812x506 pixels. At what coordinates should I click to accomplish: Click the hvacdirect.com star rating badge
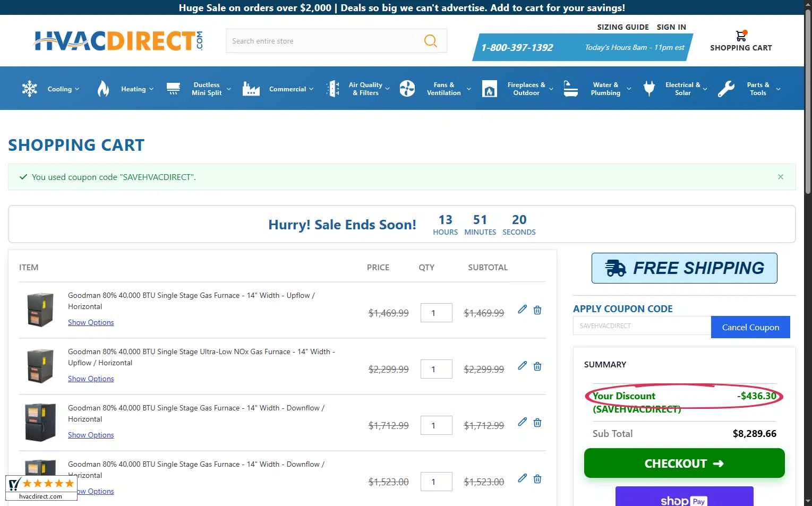point(41,488)
